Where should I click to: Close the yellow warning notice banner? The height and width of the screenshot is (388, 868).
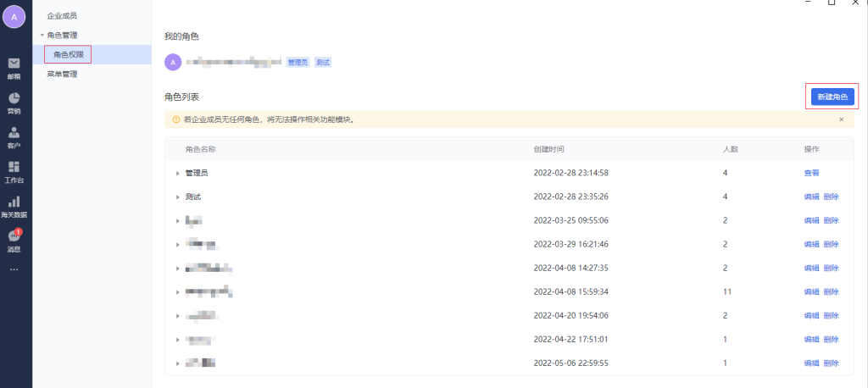841,119
